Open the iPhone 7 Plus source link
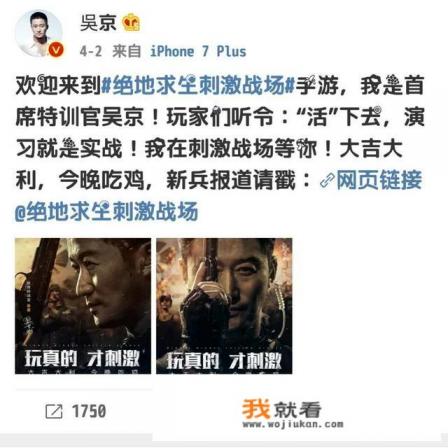This screenshot has width=448, height=448. tap(198, 51)
